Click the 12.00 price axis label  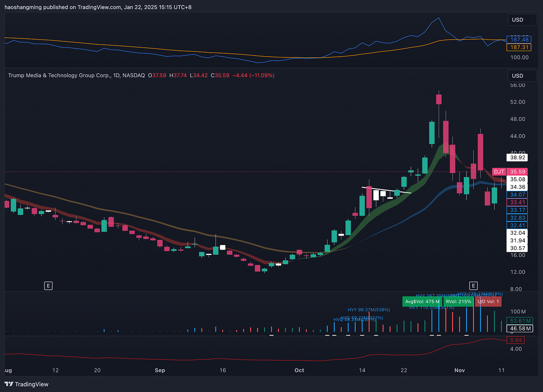(x=518, y=272)
